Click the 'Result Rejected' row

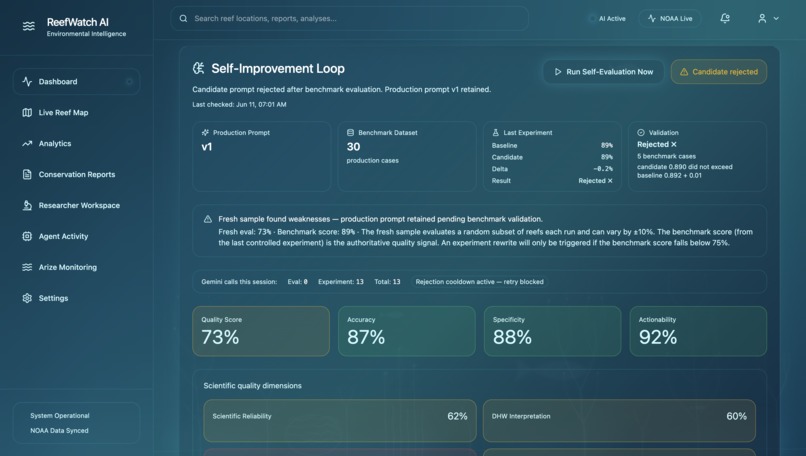pyautogui.click(x=552, y=180)
